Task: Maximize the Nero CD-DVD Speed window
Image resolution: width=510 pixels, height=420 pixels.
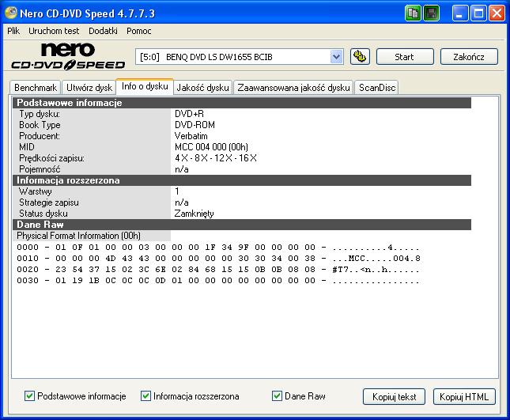Action: click(x=478, y=13)
